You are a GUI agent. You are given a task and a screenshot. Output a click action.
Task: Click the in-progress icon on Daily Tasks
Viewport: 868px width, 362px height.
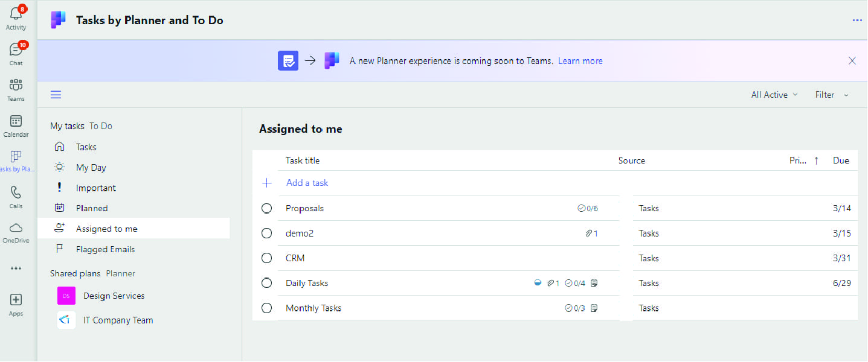(x=538, y=283)
